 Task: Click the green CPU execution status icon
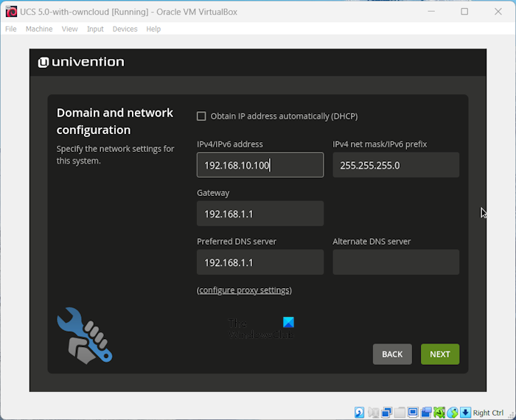439,412
